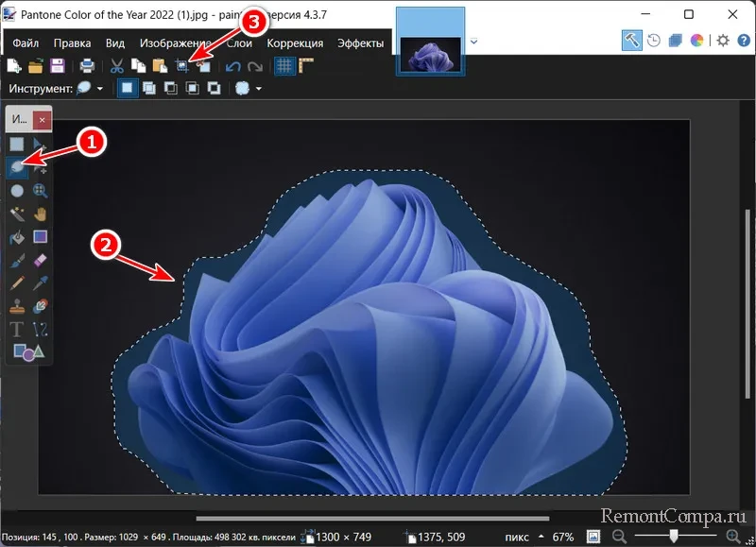This screenshot has height=547, width=756.
Task: Select the Recolor tool
Action: pyautogui.click(x=40, y=306)
